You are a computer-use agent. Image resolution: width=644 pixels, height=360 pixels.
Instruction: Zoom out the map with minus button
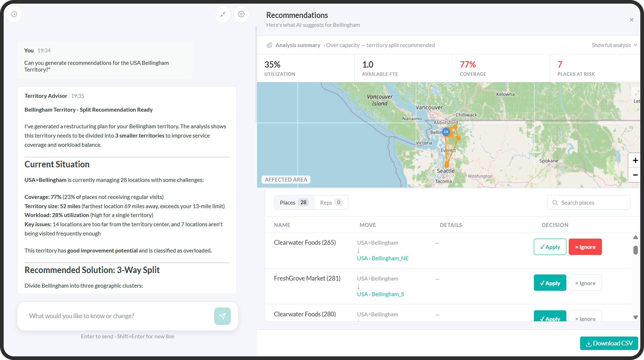(x=635, y=175)
